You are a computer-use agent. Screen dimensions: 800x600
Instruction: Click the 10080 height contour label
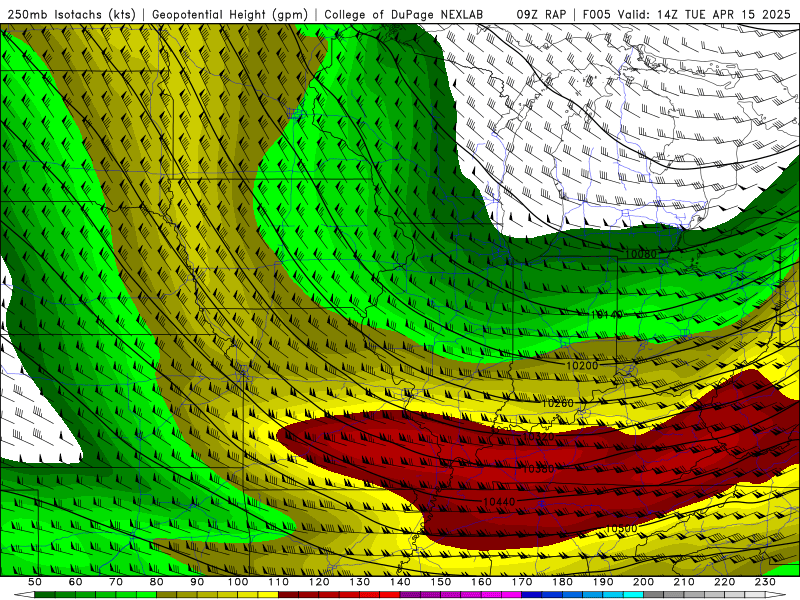point(641,254)
